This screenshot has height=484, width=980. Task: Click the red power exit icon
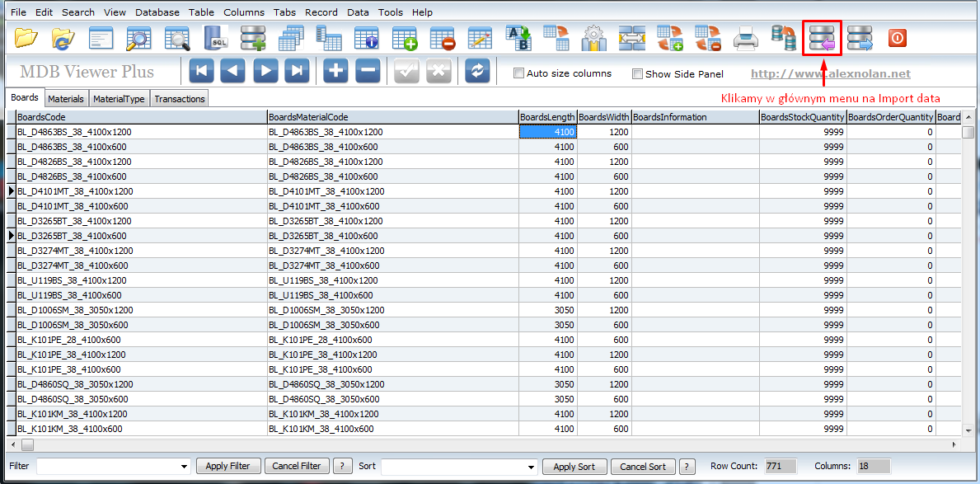(897, 38)
